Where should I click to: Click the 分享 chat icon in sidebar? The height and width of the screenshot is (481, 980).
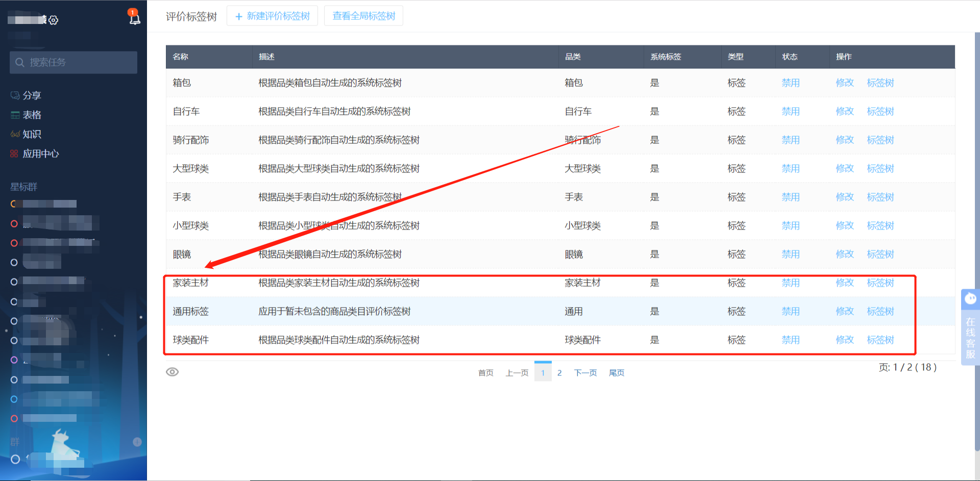[15, 95]
